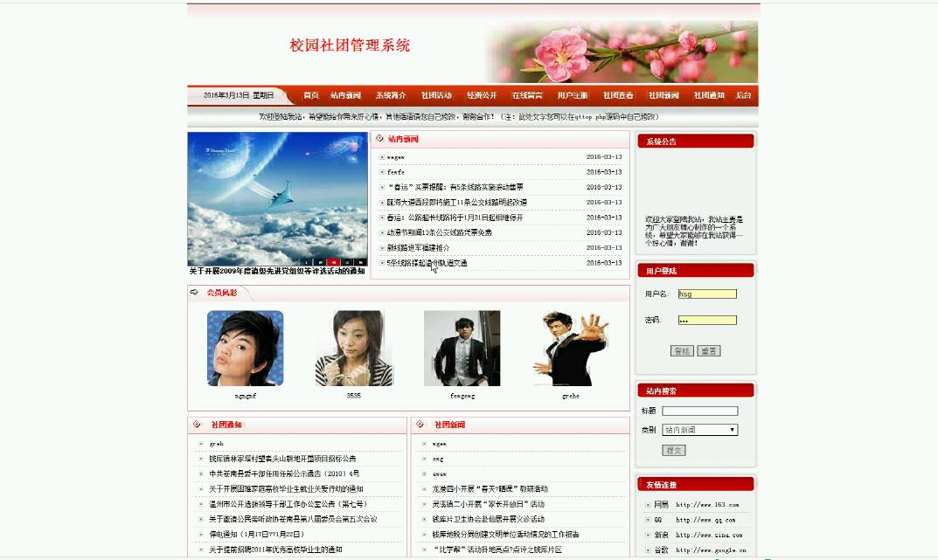Open notice about 耕地开垦项目招标公告
Viewport: 938px width, 560px height.
click(282, 459)
